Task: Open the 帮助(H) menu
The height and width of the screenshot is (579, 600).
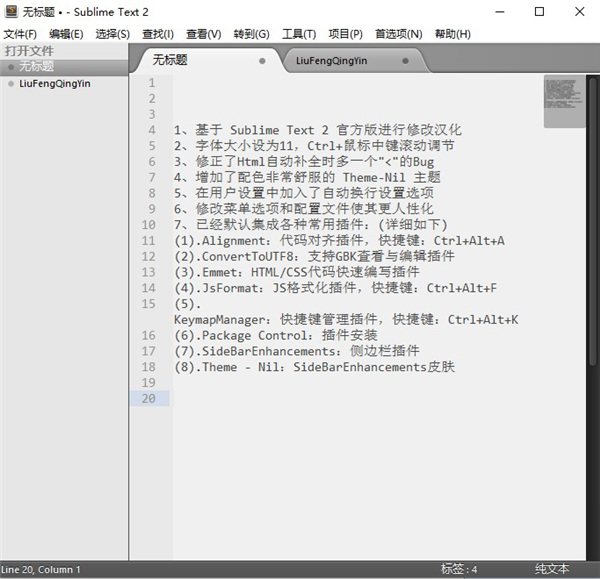Action: point(453,34)
